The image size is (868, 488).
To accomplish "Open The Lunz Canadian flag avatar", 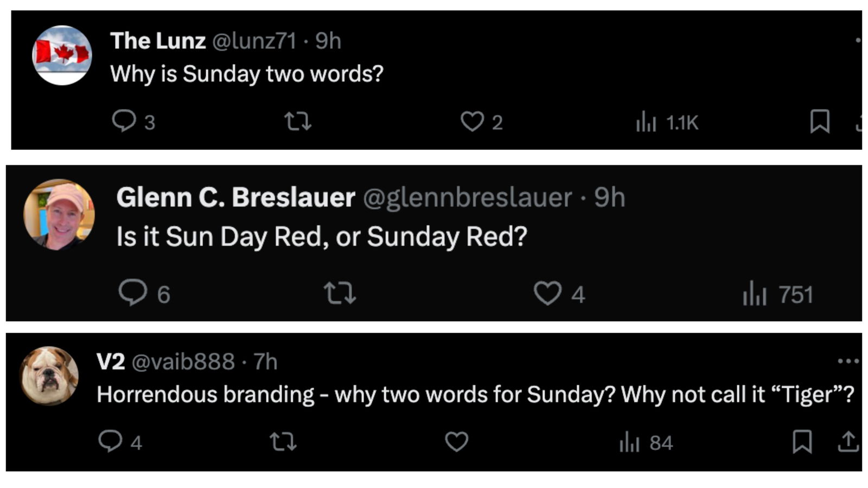I will pos(62,55).
